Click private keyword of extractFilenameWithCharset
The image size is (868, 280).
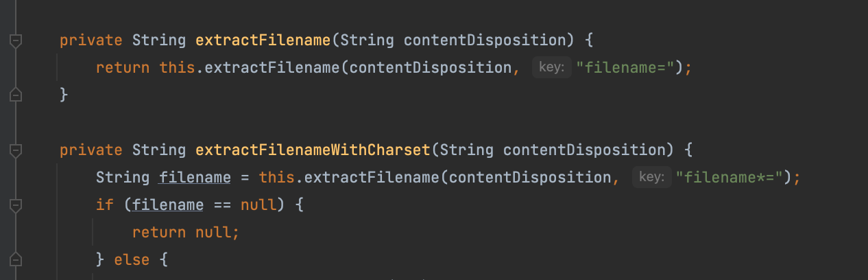point(91,150)
